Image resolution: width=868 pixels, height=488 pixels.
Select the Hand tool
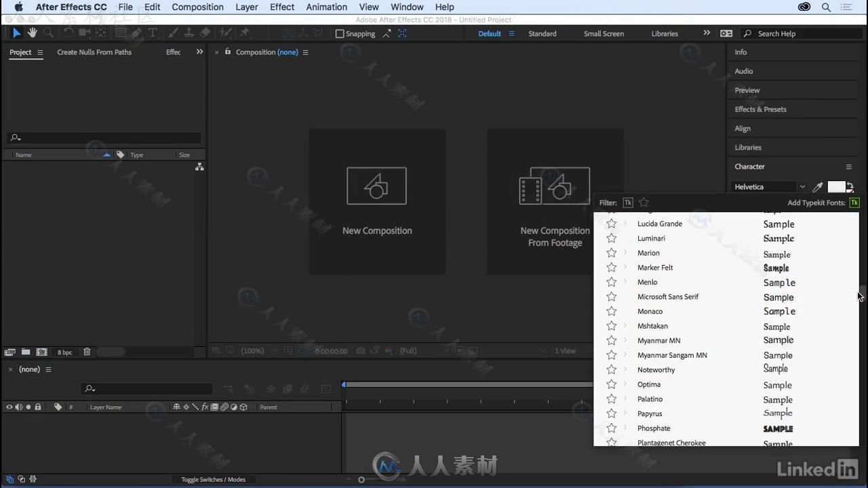click(33, 33)
